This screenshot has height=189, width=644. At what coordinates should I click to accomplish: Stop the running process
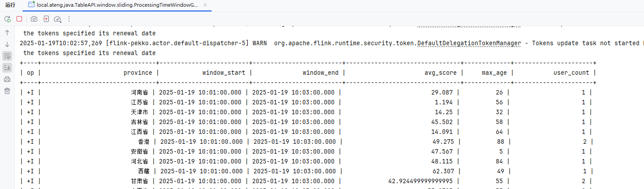coord(19,19)
